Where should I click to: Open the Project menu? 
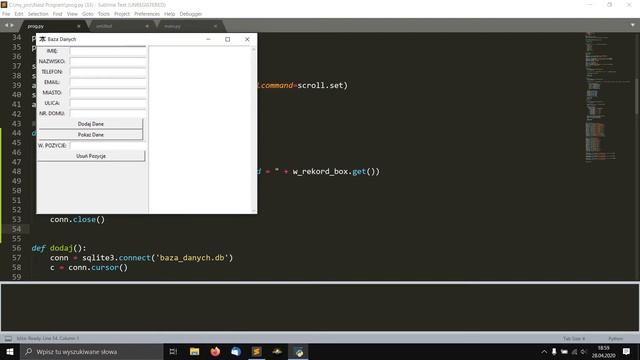(122, 14)
